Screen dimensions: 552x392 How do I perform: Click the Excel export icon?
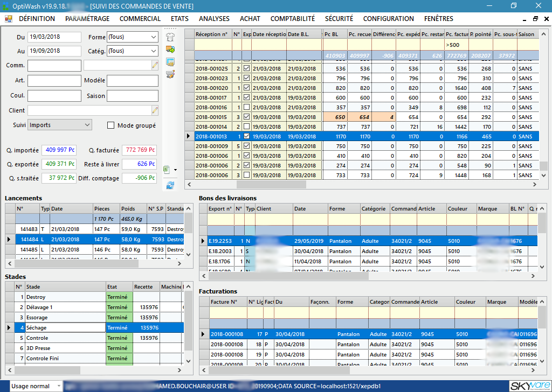[167, 170]
